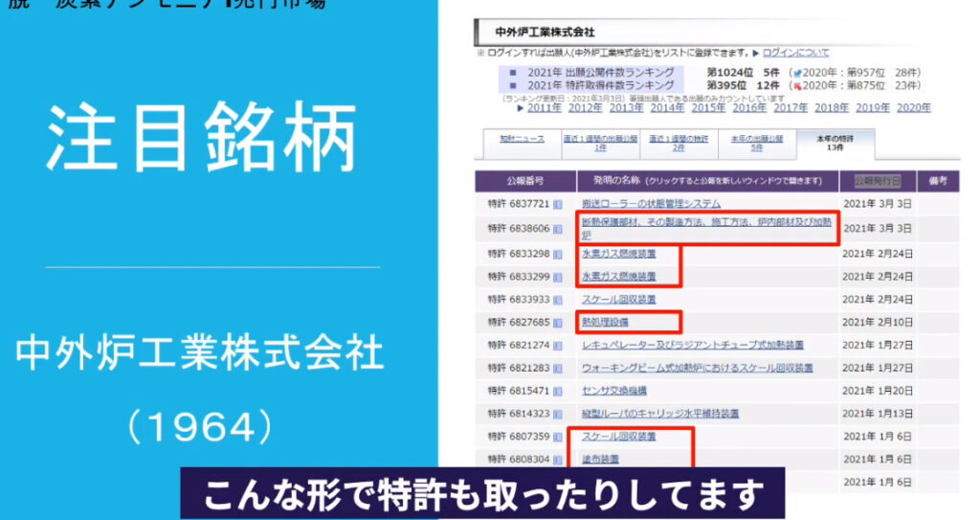Open document icon beside 特許 6808304
980x520 pixels.
[x=558, y=460]
